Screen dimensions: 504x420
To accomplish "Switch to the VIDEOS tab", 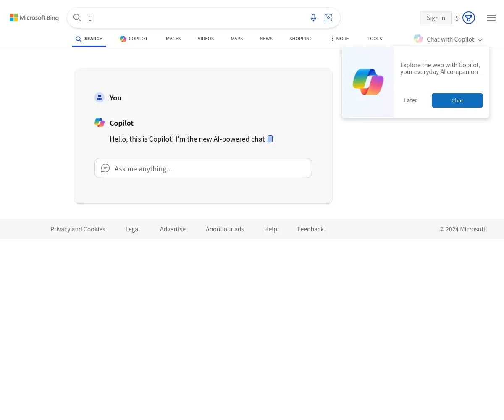I will pos(206,39).
